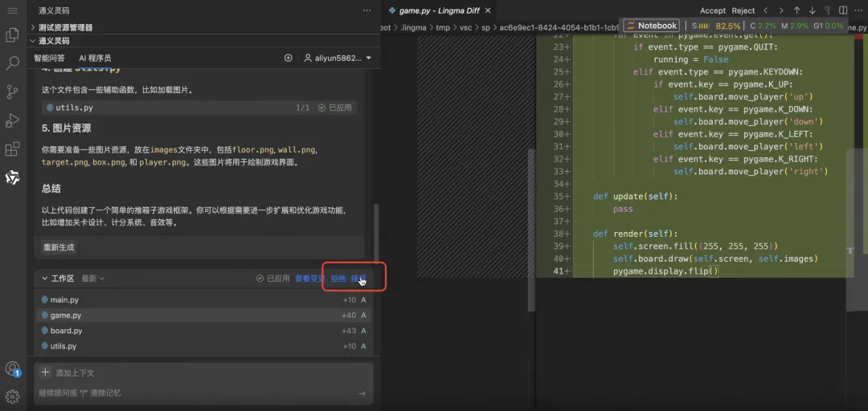Open utils.py in the workspace file list
Image resolution: width=868 pixels, height=411 pixels.
pos(203,346)
